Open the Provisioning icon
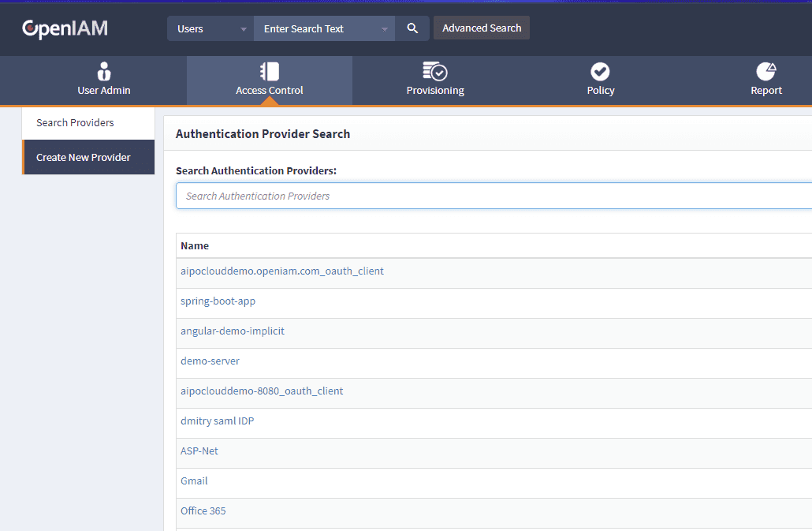The height and width of the screenshot is (531, 812). click(435, 72)
